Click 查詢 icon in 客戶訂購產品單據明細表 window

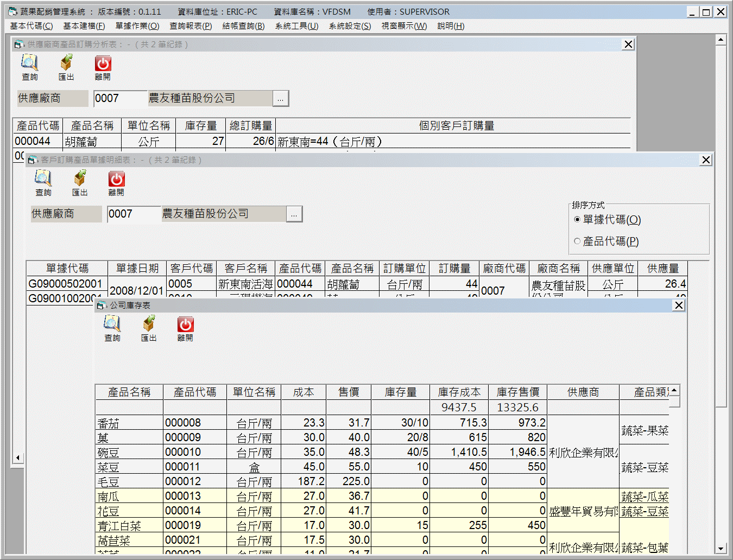click(x=43, y=183)
